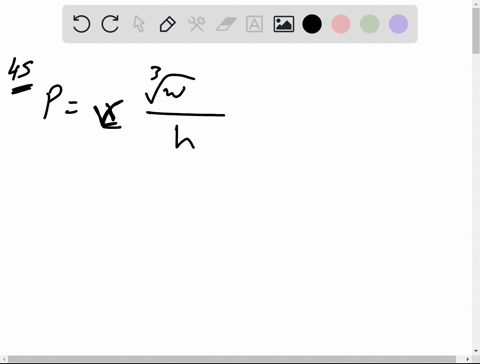The width and height of the screenshot is (480, 364).
Task: Click the redo arrow icon
Action: tap(110, 24)
